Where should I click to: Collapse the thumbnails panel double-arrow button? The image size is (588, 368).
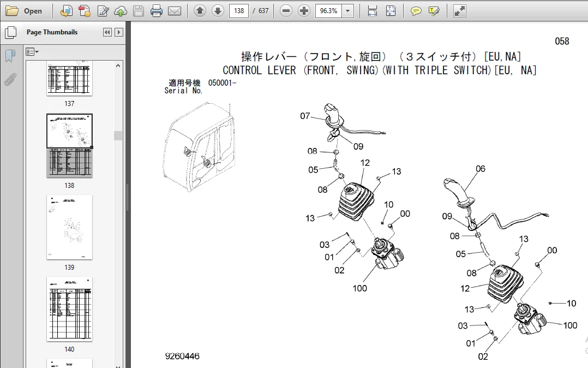[x=107, y=32]
